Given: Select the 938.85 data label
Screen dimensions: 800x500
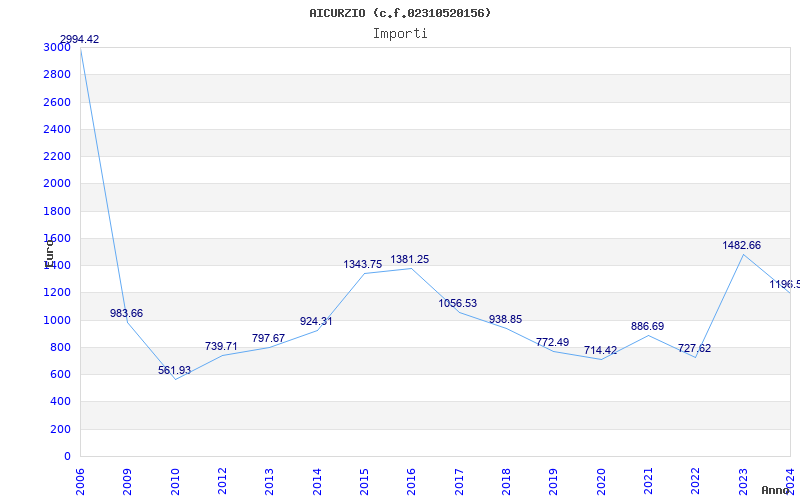Looking at the screenshot, I should tap(506, 319).
